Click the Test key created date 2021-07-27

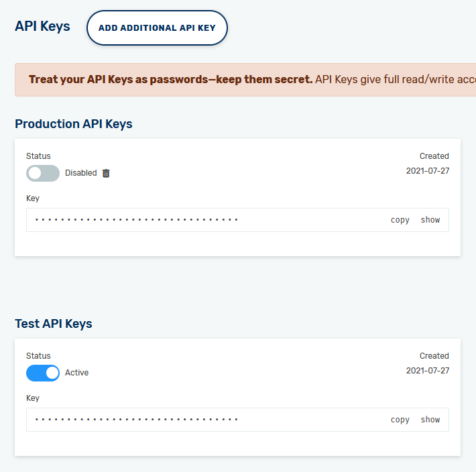click(428, 371)
